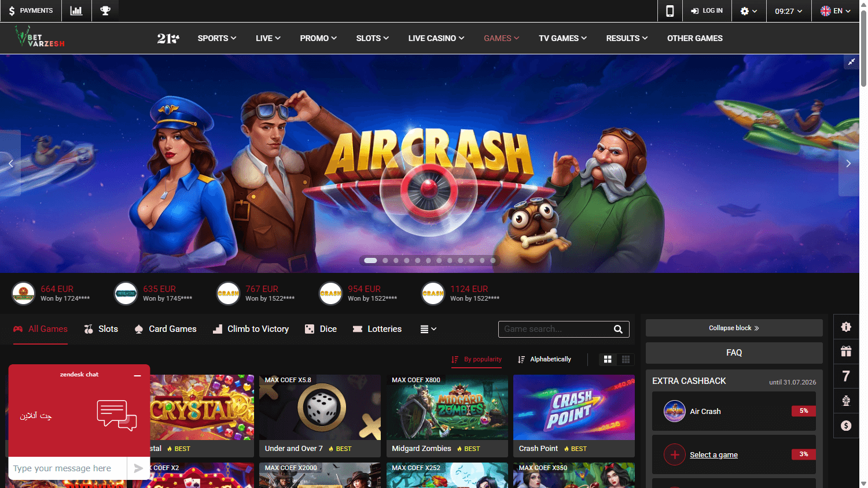The width and height of the screenshot is (868, 488).
Task: Open PAYMENTS page
Action: tap(31, 11)
